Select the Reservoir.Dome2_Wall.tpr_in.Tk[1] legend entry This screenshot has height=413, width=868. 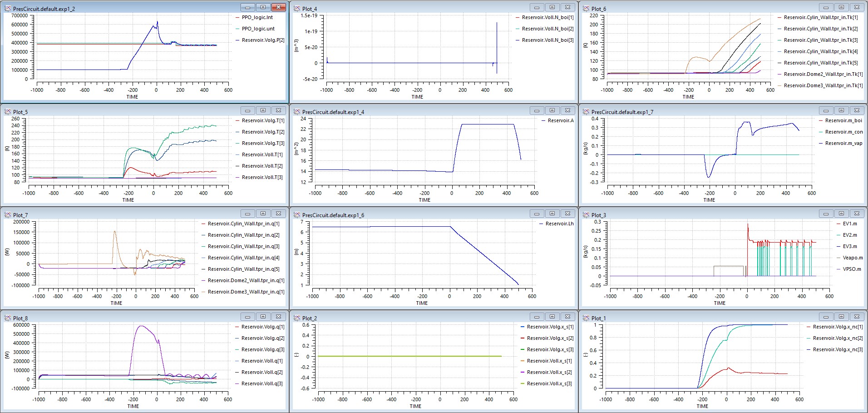coord(820,74)
